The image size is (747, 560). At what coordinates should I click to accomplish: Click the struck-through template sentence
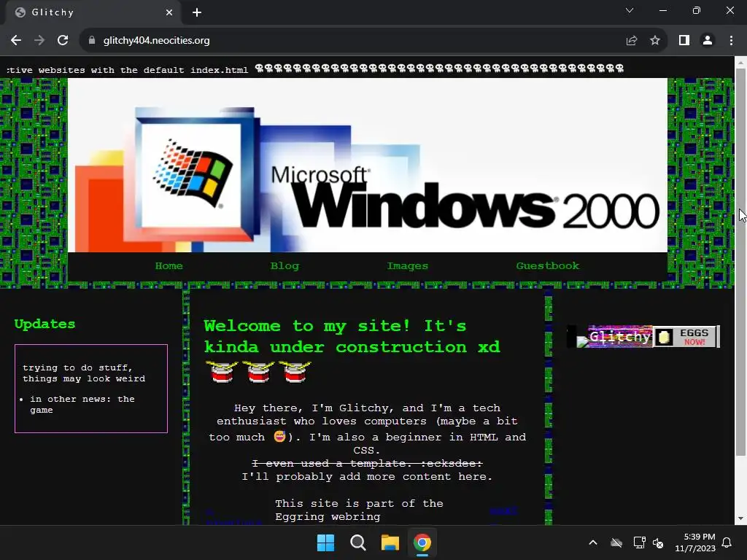click(x=367, y=463)
